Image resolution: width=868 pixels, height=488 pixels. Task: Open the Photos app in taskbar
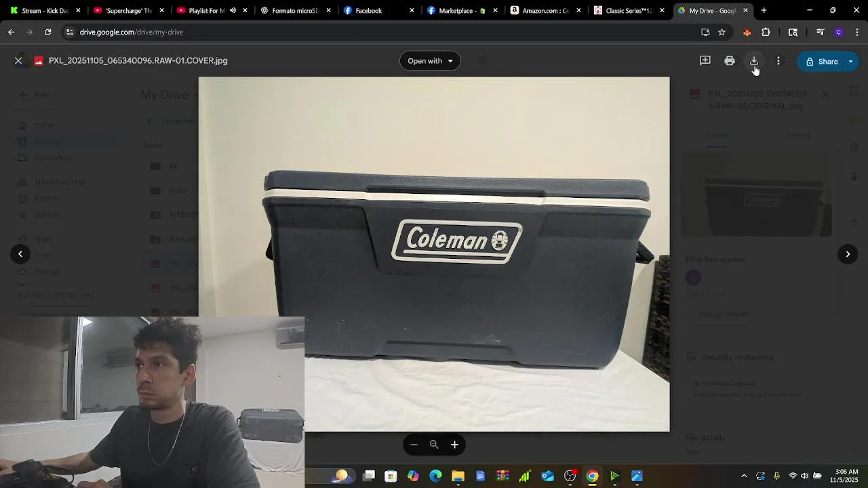tap(637, 476)
